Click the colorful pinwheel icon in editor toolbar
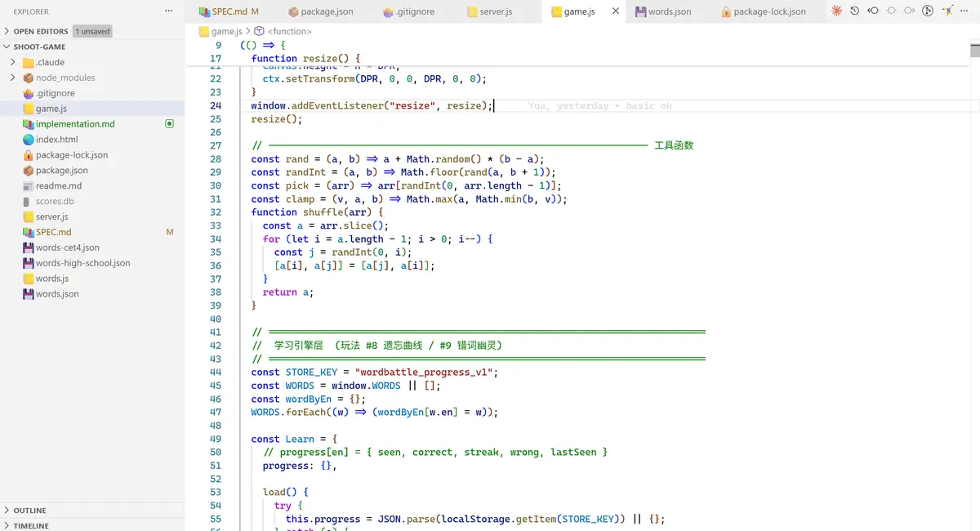This screenshot has width=980, height=531. coord(947,11)
